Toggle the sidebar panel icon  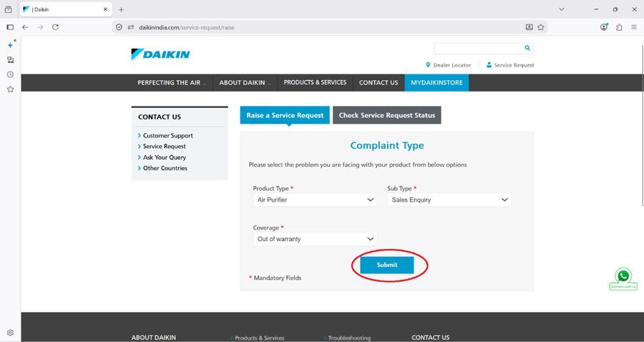pyautogui.click(x=10, y=27)
